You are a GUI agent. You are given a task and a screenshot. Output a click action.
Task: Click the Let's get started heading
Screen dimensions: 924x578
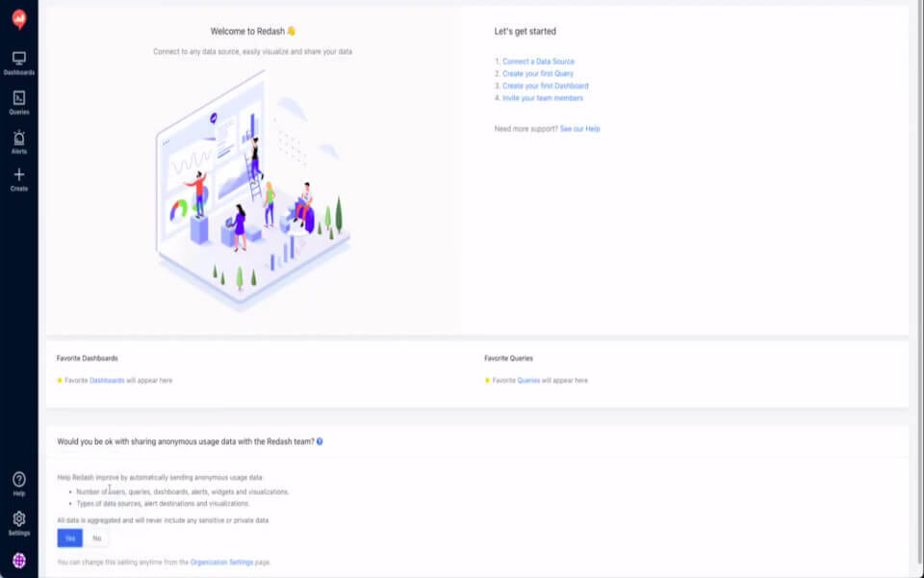coord(526,31)
